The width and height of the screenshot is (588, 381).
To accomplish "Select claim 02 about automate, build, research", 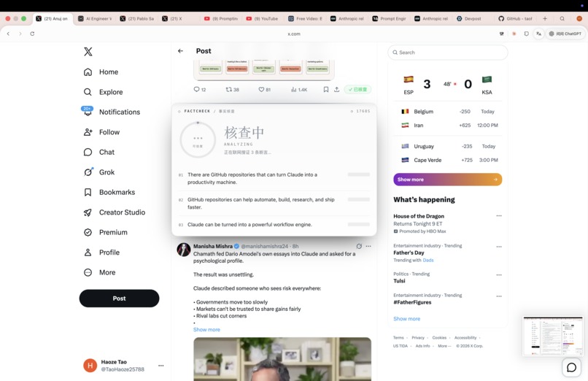I will (x=274, y=203).
